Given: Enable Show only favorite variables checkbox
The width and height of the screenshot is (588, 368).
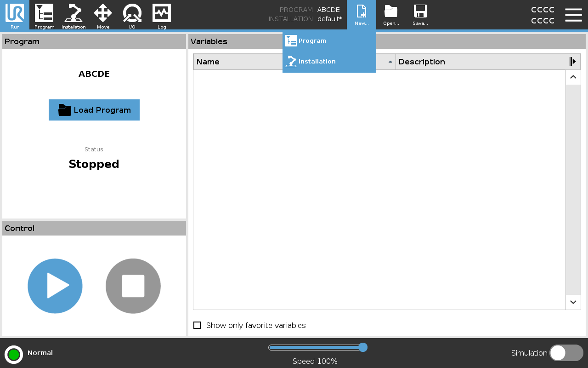Looking at the screenshot, I should [x=197, y=325].
